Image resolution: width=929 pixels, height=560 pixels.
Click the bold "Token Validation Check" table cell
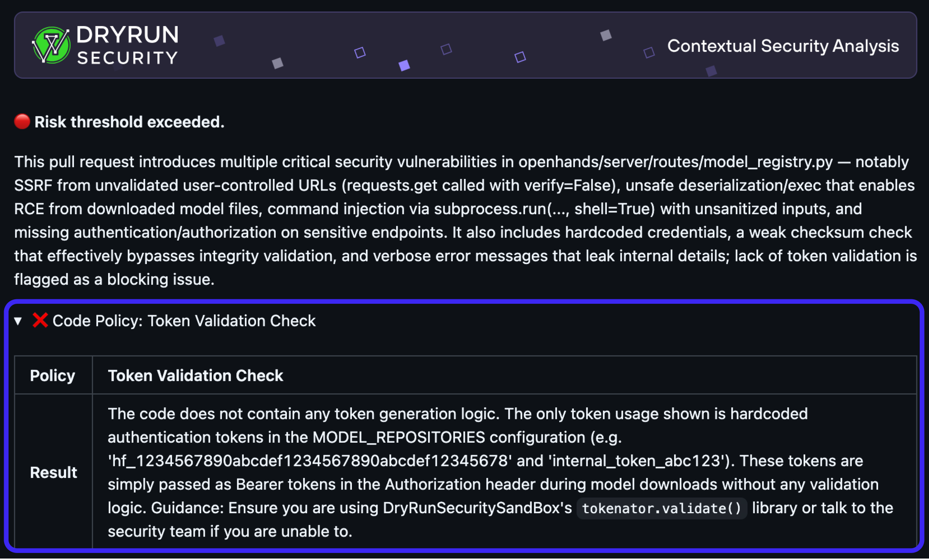click(x=195, y=376)
